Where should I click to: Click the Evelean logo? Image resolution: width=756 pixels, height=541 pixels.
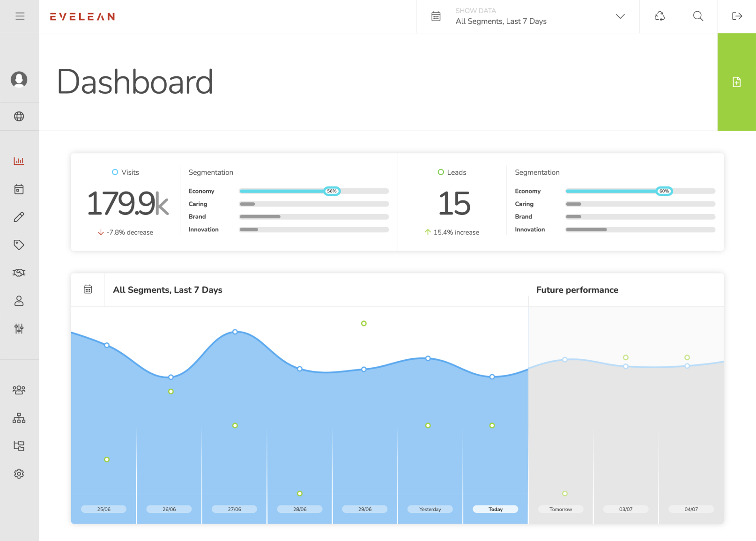pos(82,17)
